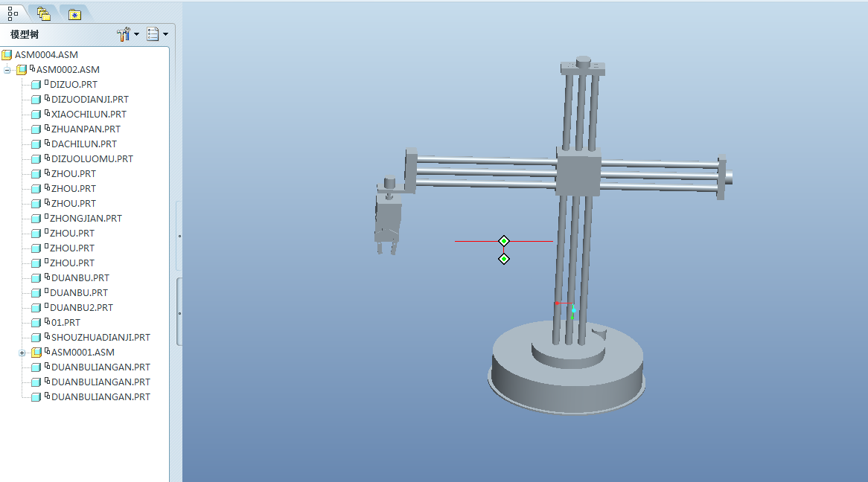Image resolution: width=868 pixels, height=482 pixels.
Task: Open the model tree show settings menu
Action: pos(157,34)
